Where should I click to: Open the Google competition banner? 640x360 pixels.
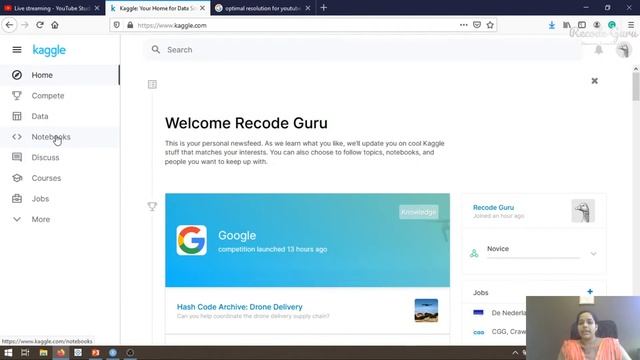pos(307,240)
